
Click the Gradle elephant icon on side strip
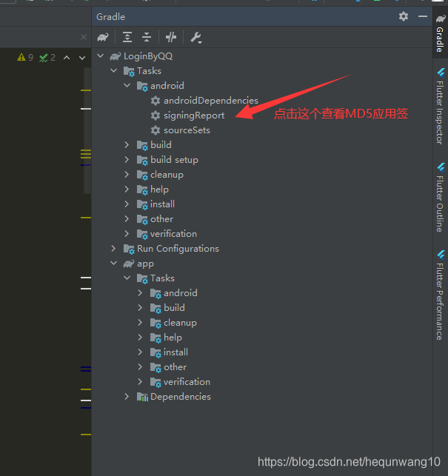[441, 19]
